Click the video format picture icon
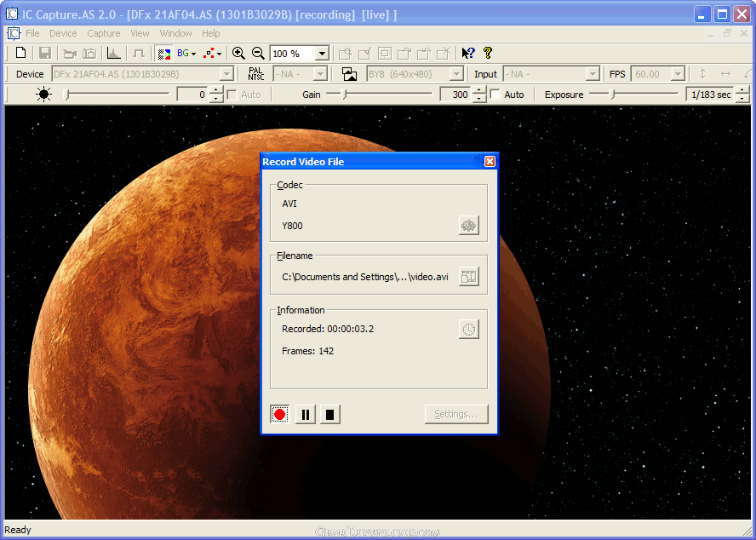The width and height of the screenshot is (756, 540). click(x=350, y=74)
